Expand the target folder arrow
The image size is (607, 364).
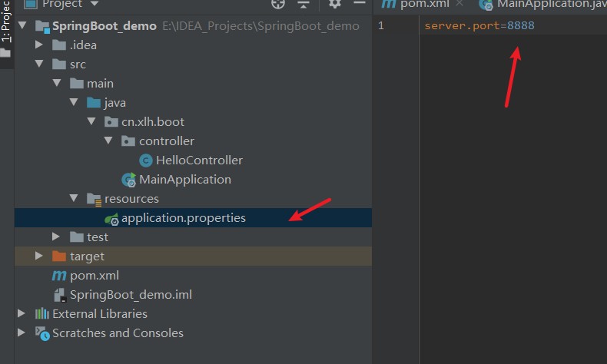click(38, 256)
